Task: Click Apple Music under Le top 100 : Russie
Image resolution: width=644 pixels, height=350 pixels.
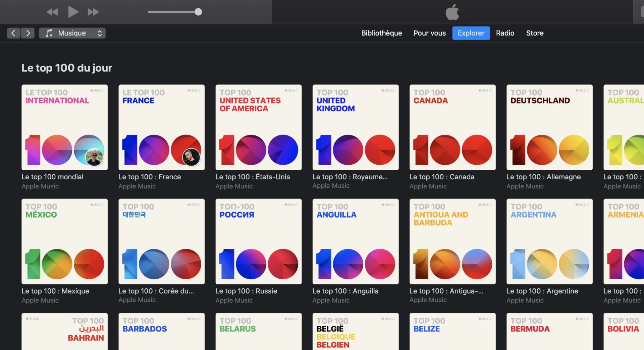Action: tap(234, 300)
